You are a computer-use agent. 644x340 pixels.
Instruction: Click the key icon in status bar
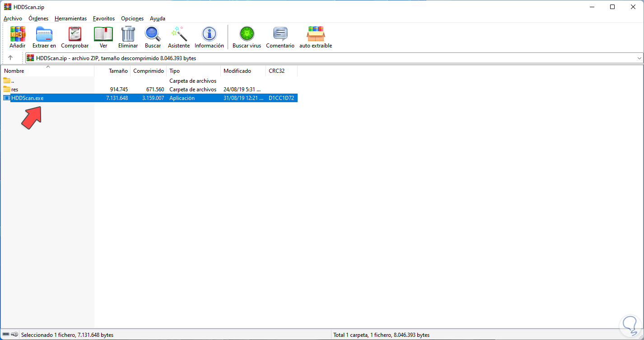click(x=14, y=335)
